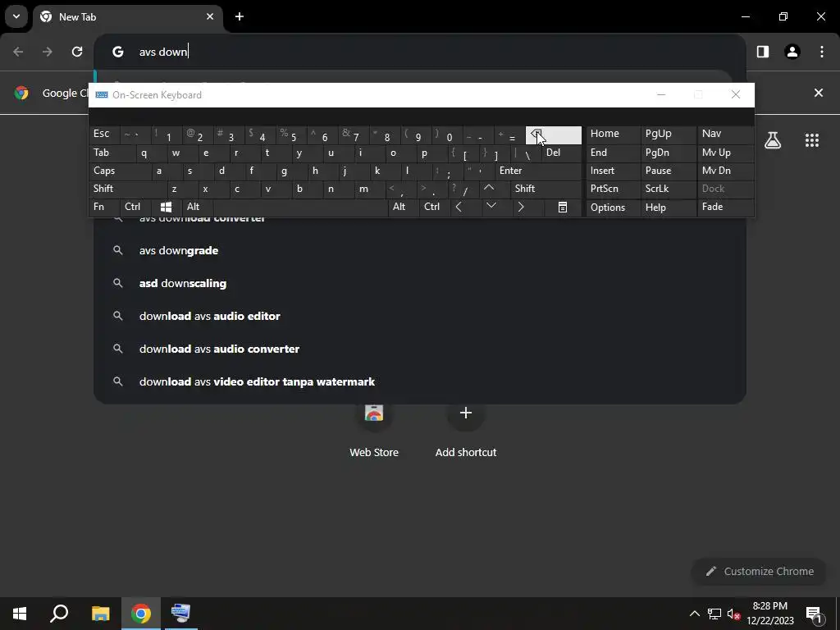The image size is (840, 630).
Task: Click the Esc key
Action: coord(104,135)
